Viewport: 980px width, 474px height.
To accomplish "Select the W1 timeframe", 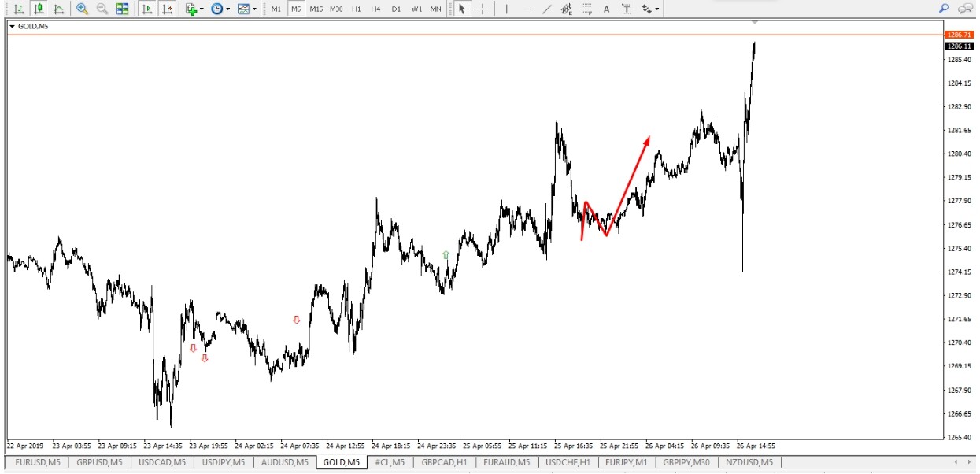I will (416, 9).
